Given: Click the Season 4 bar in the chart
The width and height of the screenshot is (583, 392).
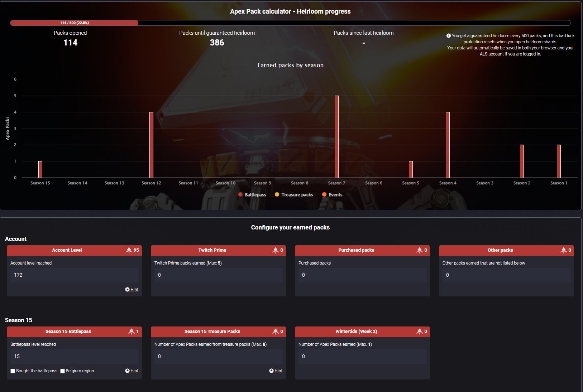Looking at the screenshot, I should pyautogui.click(x=448, y=145).
